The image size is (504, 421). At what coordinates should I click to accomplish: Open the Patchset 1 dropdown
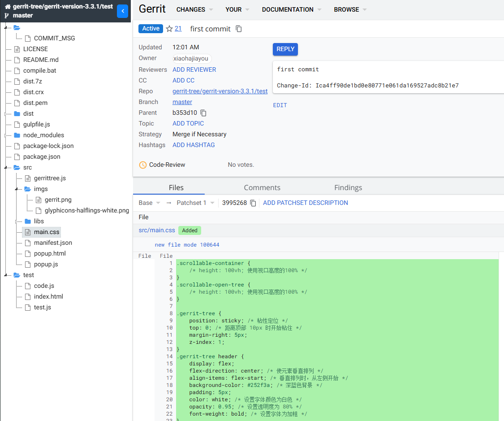[x=196, y=203]
